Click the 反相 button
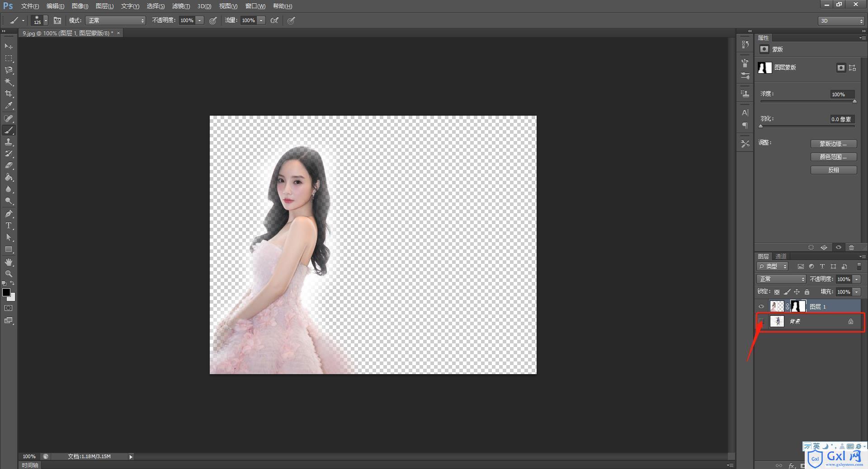Viewport: 868px width, 469px height. coord(834,170)
